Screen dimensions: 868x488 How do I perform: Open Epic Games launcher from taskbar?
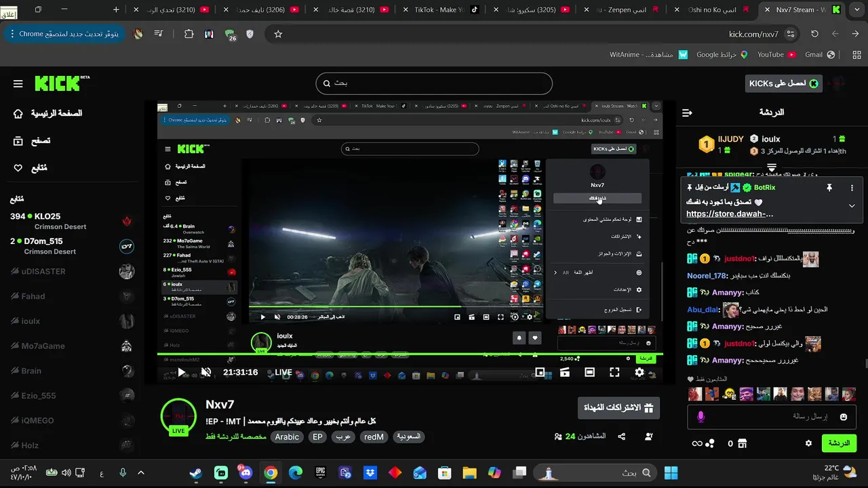coord(320,473)
